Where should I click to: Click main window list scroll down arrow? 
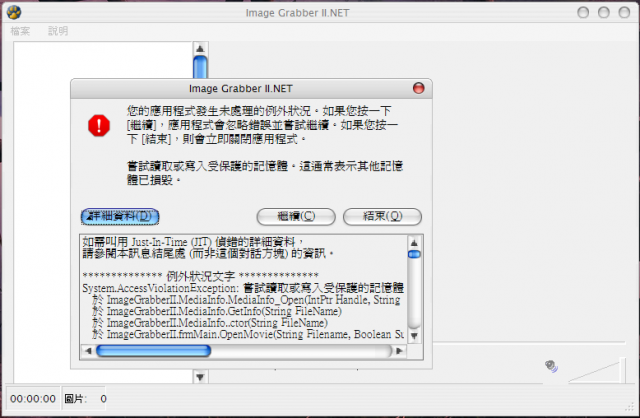point(200,377)
